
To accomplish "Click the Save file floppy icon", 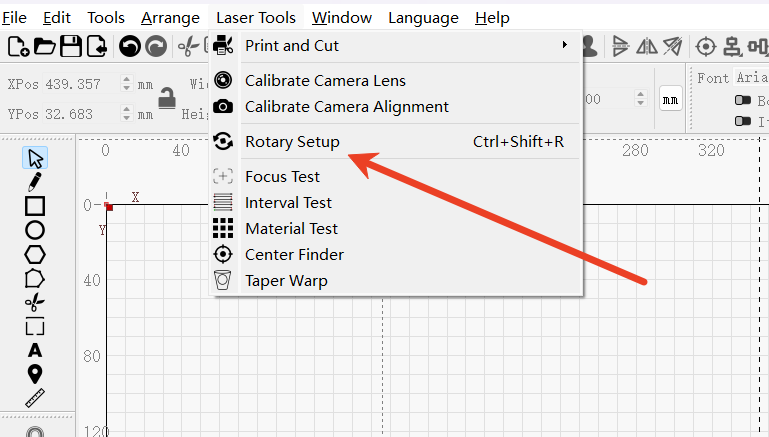I will coord(71,46).
